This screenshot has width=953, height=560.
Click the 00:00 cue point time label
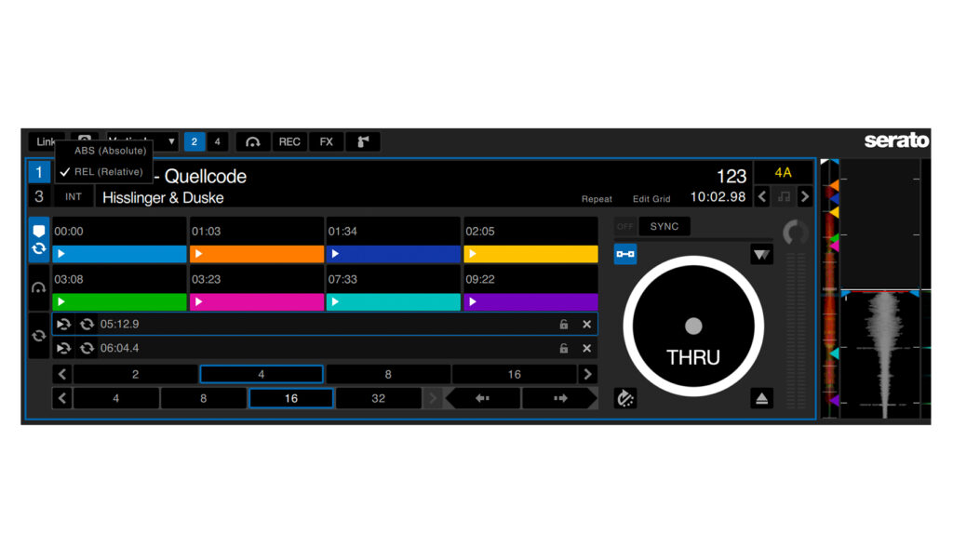69,232
